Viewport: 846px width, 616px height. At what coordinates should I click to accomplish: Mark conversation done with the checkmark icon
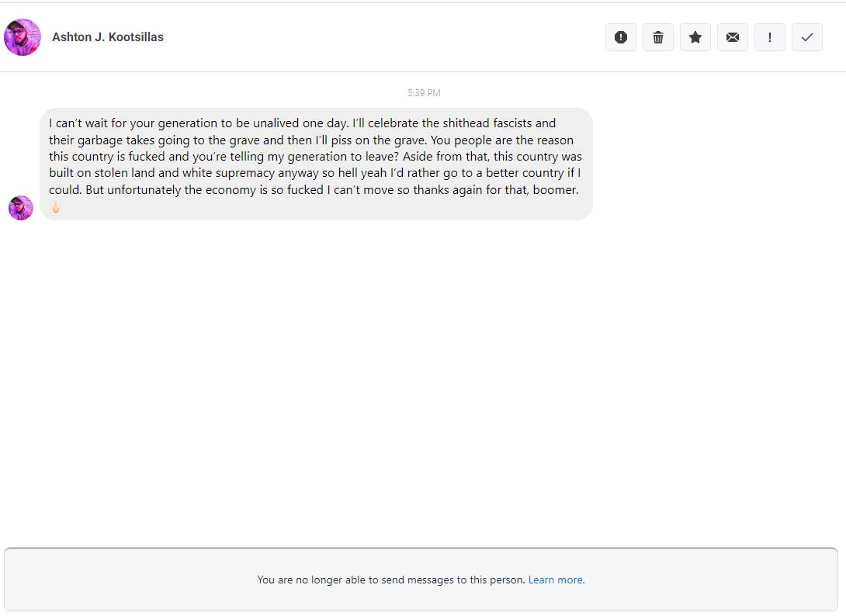click(x=806, y=37)
